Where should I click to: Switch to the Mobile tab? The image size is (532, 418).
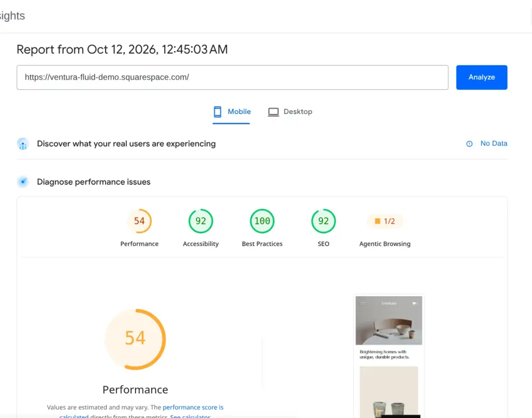pos(232,112)
